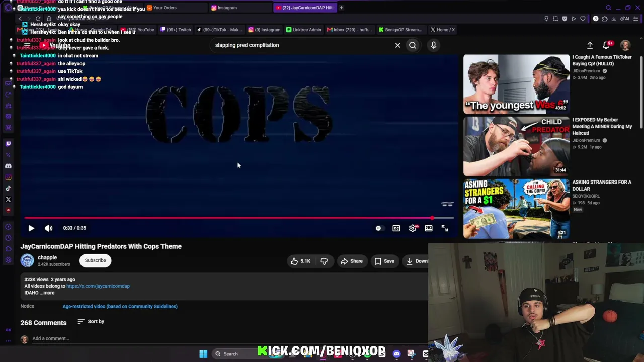This screenshot has width=644, height=362.
Task: Open TikTok in the browser sidebar
Action: tap(8, 188)
